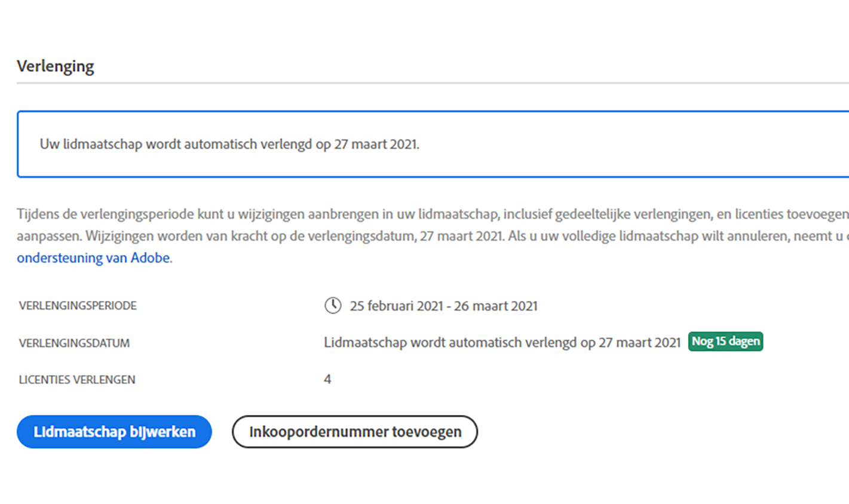The width and height of the screenshot is (849, 504).
Task: Follow the ondersteuning van Adobe link
Action: coord(93,258)
